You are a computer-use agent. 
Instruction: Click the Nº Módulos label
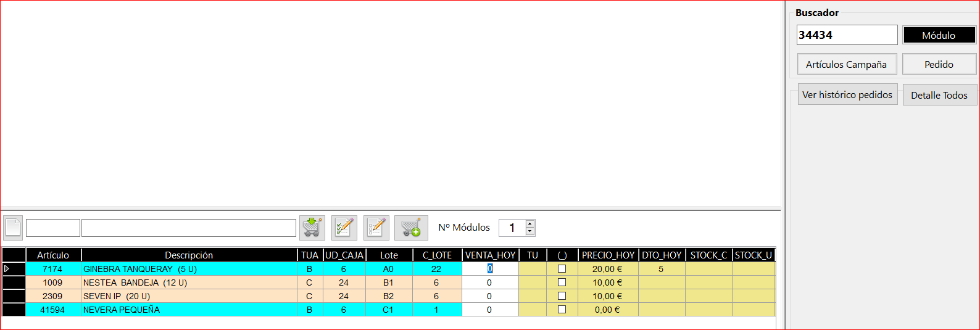coord(464,228)
